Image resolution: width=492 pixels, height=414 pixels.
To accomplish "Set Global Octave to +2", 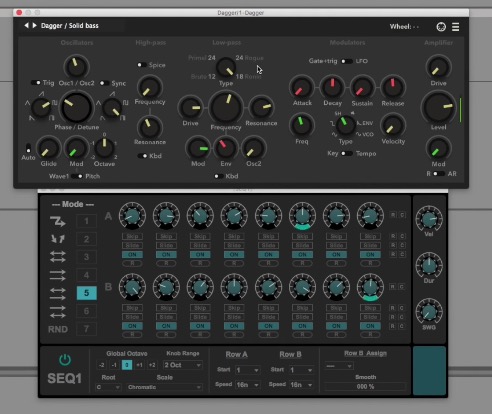I will tap(152, 365).
